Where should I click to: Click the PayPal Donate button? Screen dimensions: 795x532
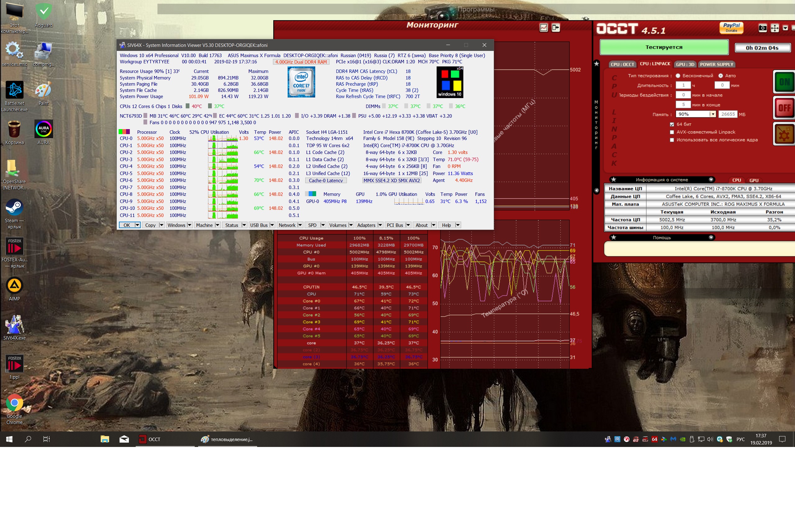pos(731,28)
